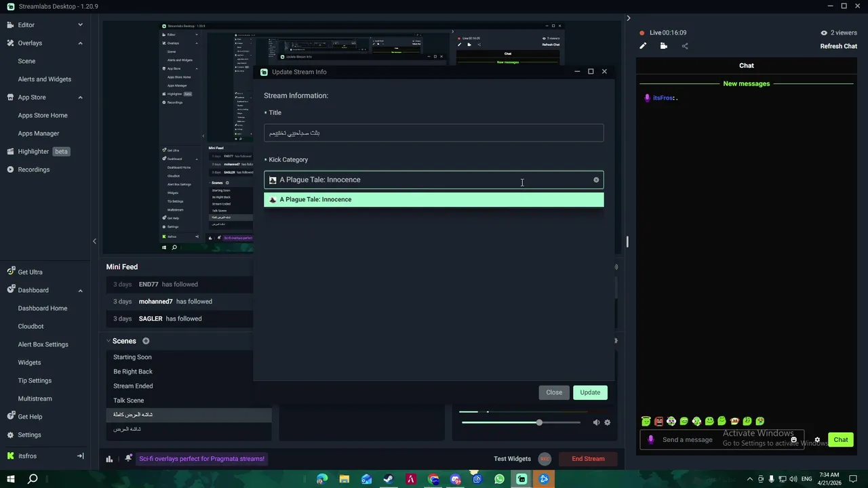Click the purple microphone icon in the chat input

tap(651, 440)
